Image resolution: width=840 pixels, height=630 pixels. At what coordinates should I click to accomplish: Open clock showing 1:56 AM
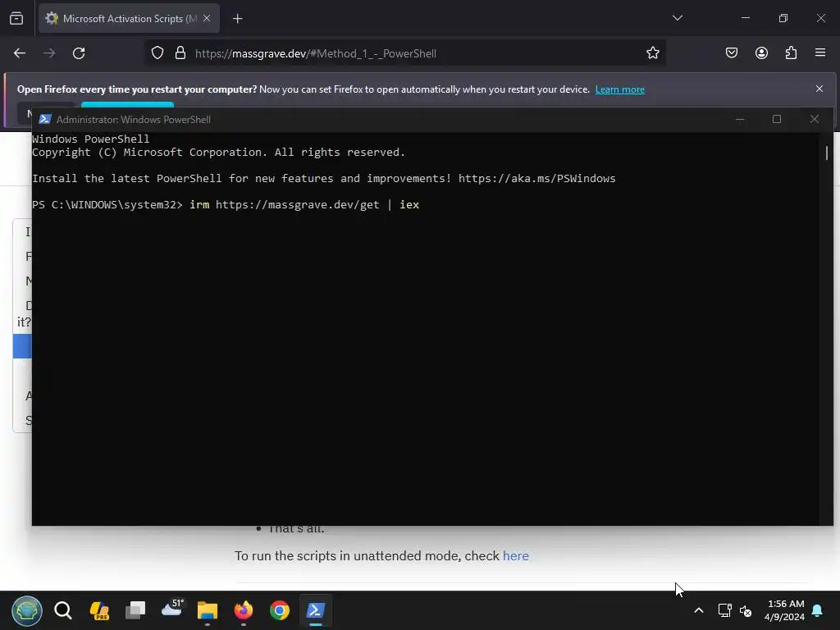coord(785,610)
